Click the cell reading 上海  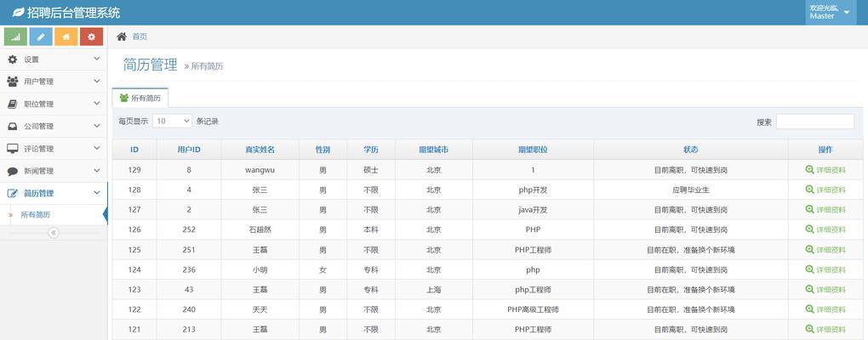(x=433, y=289)
